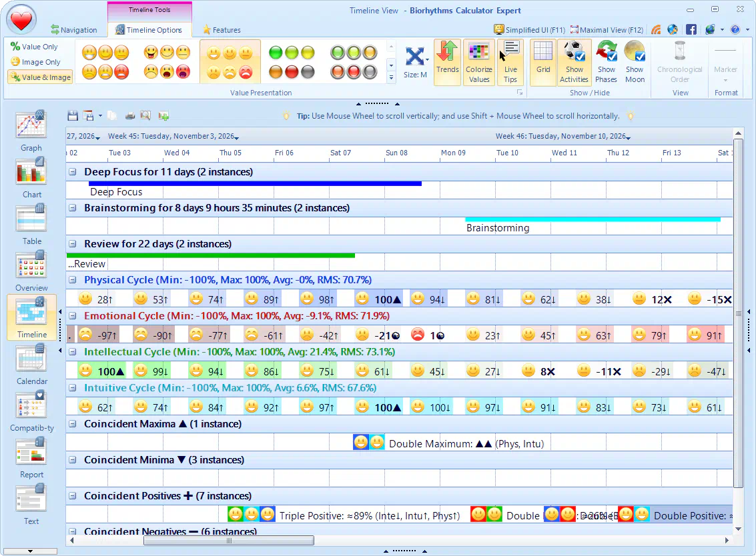Screen dimensions: 756x556
Task: Open the Graph view in sidebar
Action: pos(31,130)
